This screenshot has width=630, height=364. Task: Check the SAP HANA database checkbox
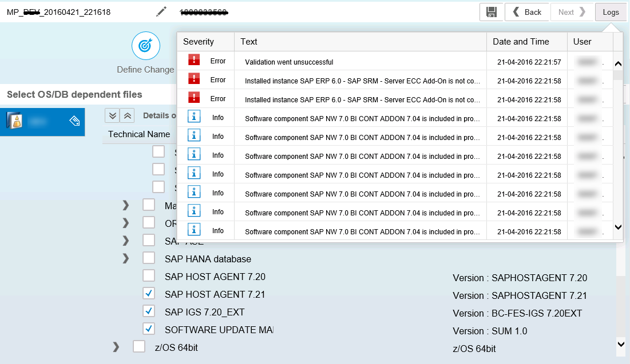tap(149, 258)
